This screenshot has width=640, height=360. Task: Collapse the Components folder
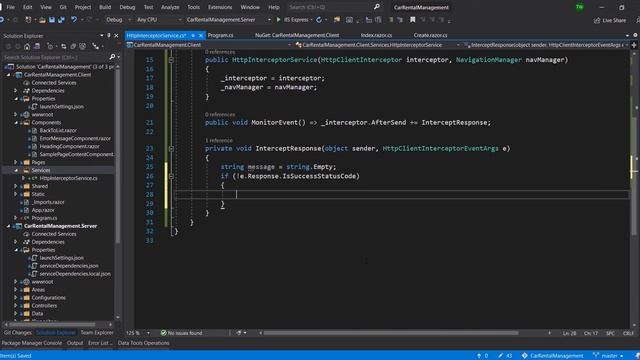pyautogui.click(x=16, y=123)
